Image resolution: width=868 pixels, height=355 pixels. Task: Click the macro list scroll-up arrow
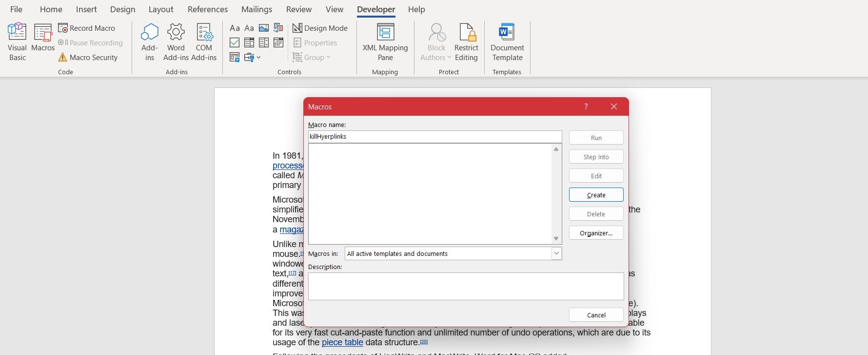click(x=556, y=149)
